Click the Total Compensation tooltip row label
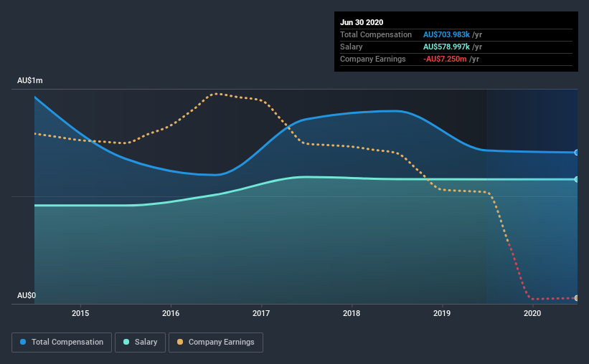Image resolution: width=589 pixels, height=364 pixels. click(376, 34)
